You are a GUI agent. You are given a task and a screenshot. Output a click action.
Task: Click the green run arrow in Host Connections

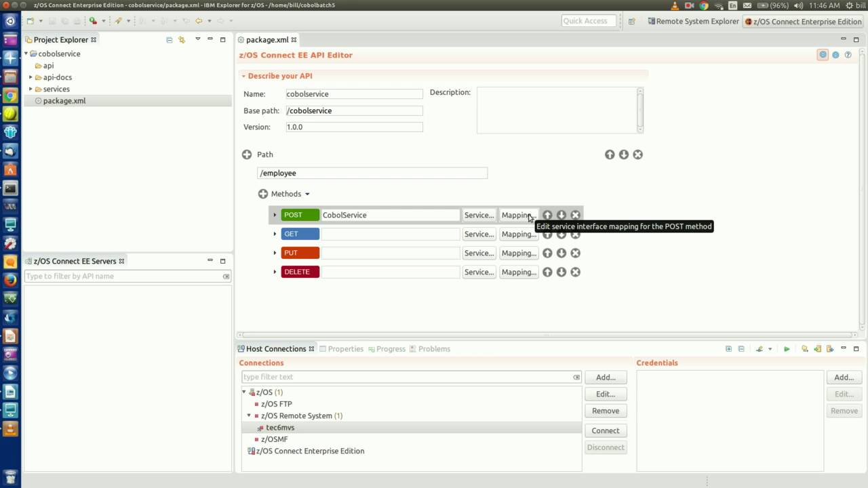(787, 349)
